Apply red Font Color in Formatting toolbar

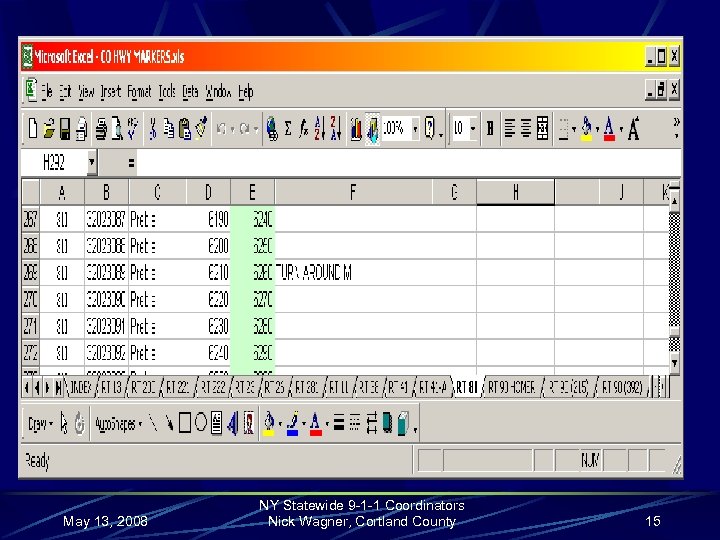pyautogui.click(x=609, y=129)
